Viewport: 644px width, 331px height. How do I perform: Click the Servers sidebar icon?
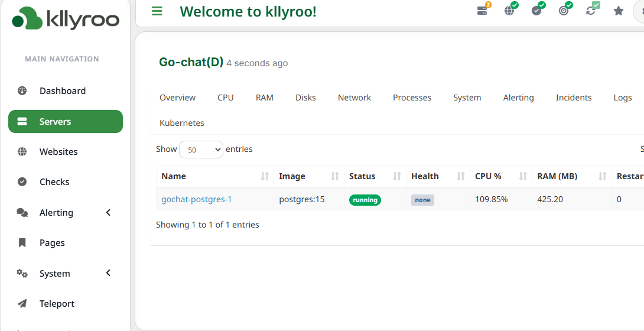[x=22, y=122]
